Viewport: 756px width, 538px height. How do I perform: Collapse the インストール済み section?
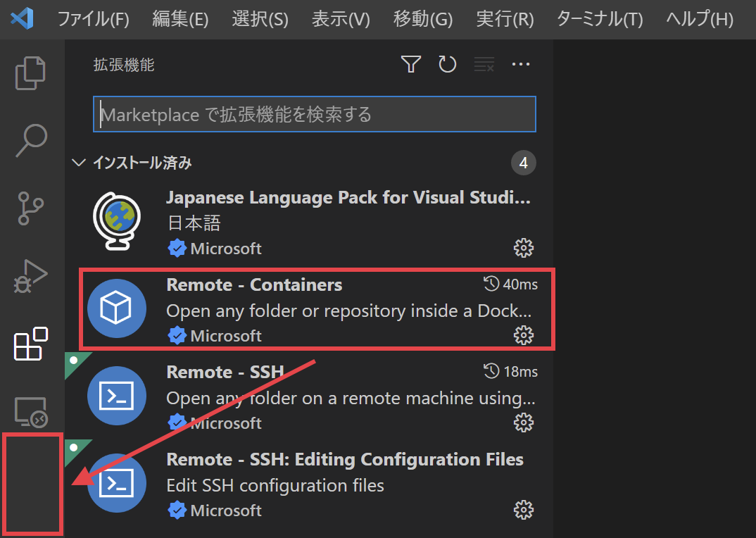pos(79,162)
